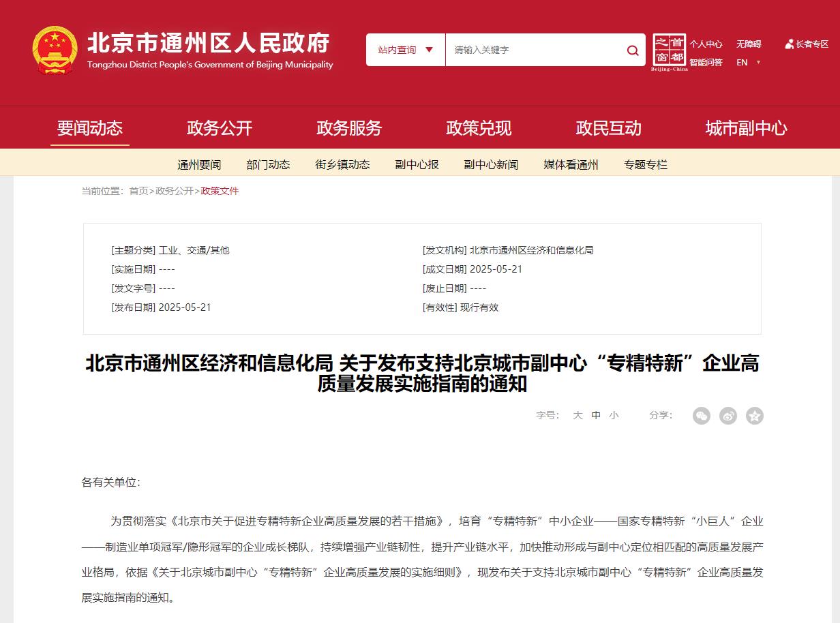Viewport: 840px width, 623px height.
Task: Select the 副中心新闻 sub-navigation tab
Action: [x=491, y=164]
